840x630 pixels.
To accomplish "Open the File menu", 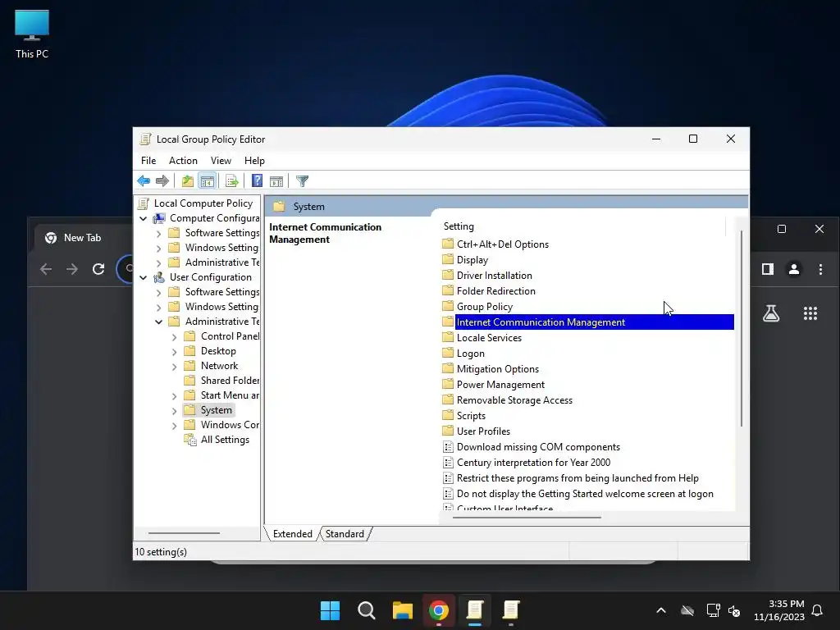I will point(148,161).
